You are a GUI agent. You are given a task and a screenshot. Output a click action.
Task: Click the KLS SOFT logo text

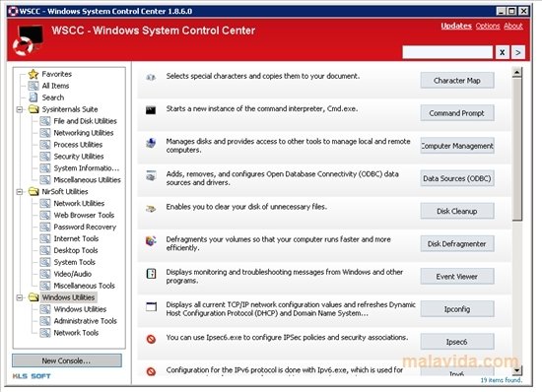click(32, 376)
